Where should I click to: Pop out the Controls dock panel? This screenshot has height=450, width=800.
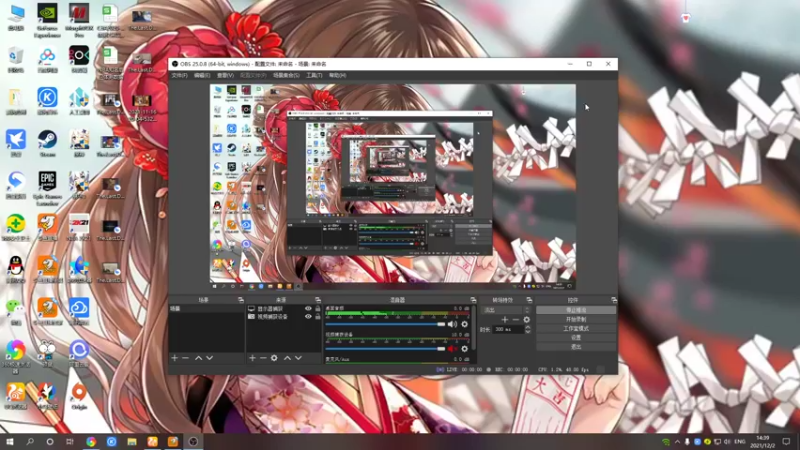(614, 300)
